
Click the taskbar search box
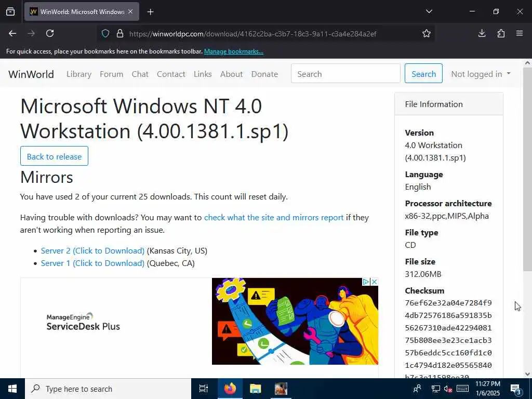108,389
